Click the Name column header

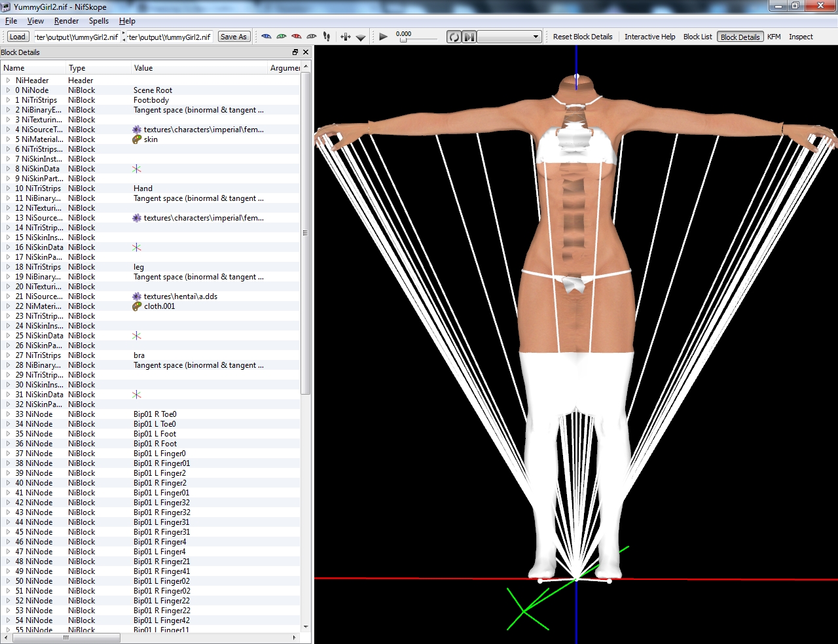tap(33, 68)
